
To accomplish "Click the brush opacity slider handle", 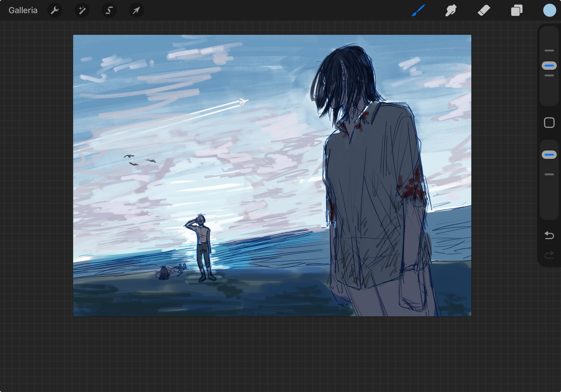I will (549, 155).
